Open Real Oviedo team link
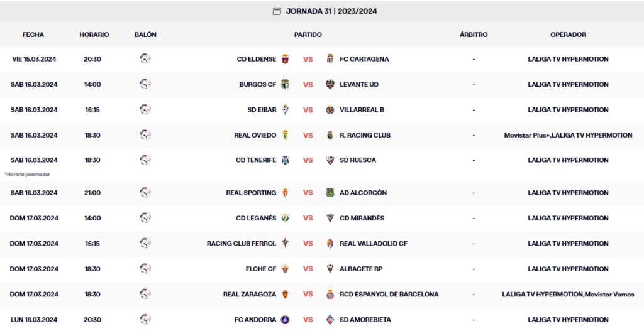Screen dimensions: 644x331 [x=255, y=135]
